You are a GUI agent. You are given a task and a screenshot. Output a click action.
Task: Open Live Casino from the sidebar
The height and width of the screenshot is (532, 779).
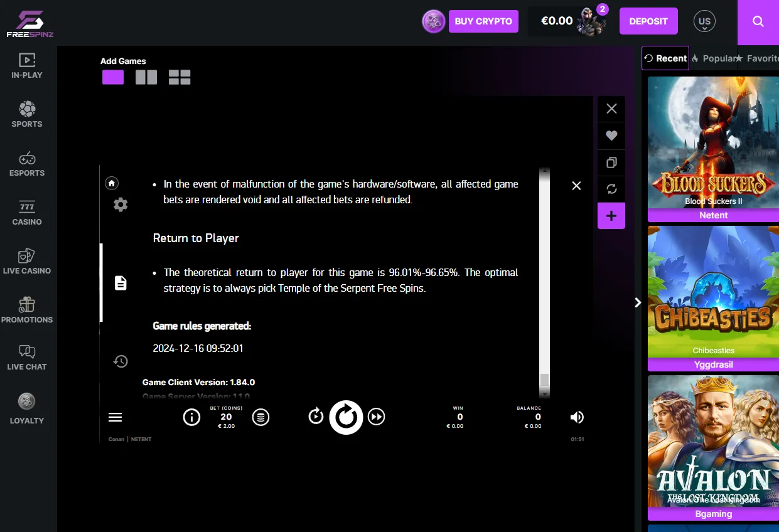pyautogui.click(x=27, y=262)
